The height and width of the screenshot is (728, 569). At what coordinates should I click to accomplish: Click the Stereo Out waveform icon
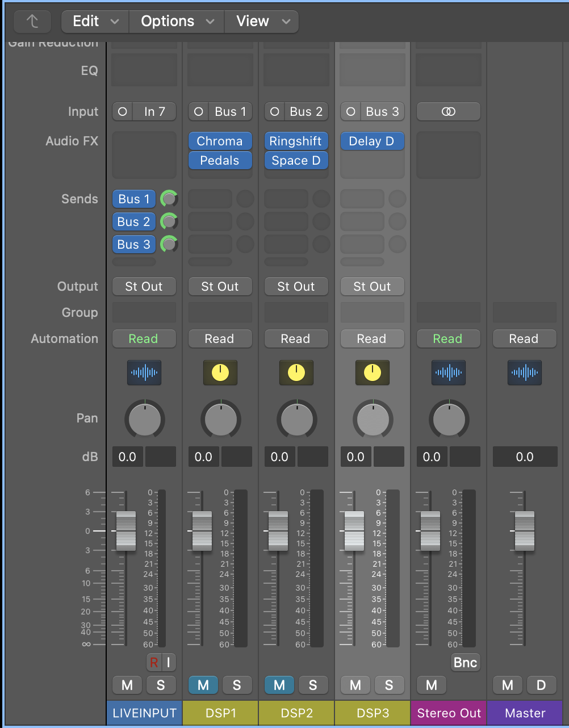[449, 373]
